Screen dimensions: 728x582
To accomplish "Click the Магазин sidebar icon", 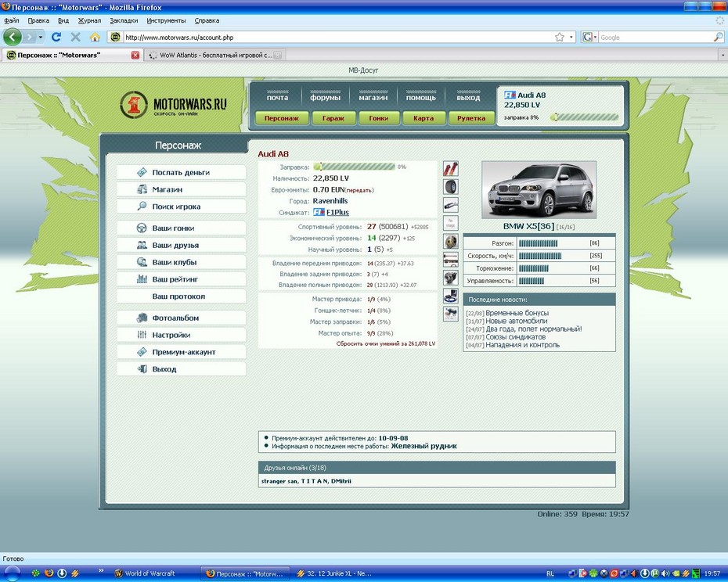I will pos(142,189).
